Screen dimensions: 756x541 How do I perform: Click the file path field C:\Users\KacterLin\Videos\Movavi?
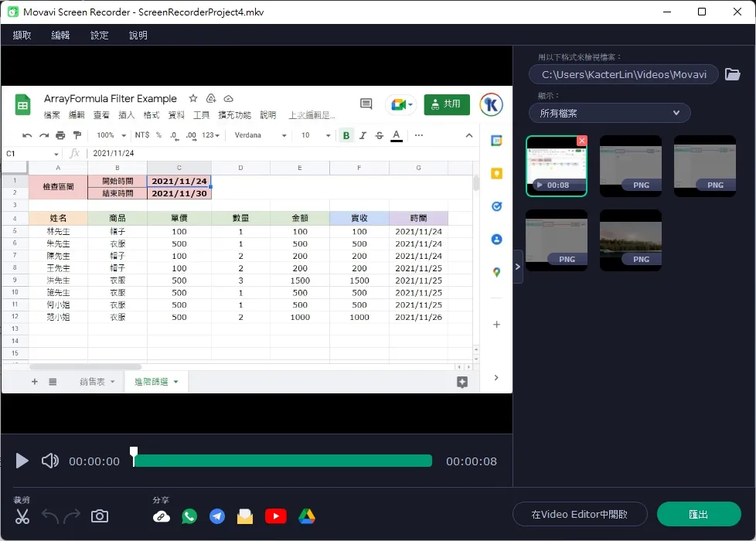[x=623, y=74]
